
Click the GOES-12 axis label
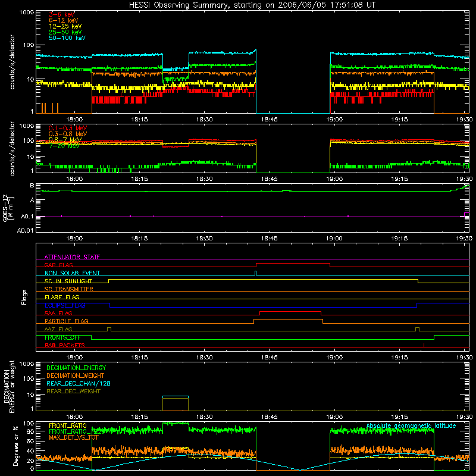(x=8, y=208)
